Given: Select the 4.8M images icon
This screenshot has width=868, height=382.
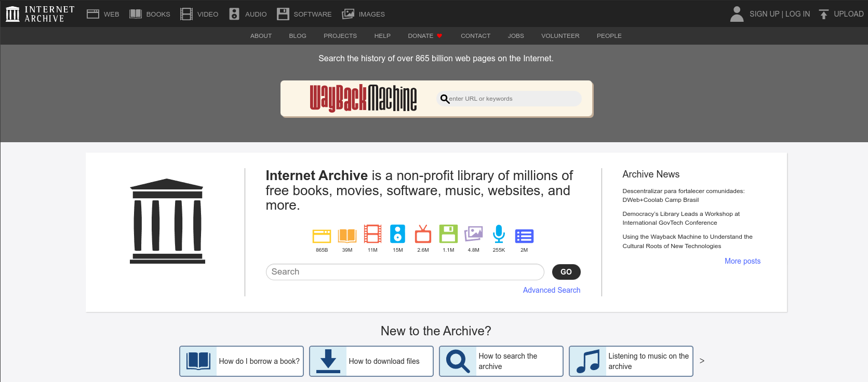Looking at the screenshot, I should point(473,234).
